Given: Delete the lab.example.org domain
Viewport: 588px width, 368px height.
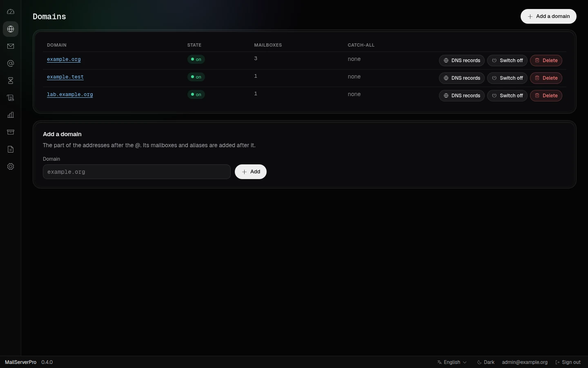Looking at the screenshot, I should click(546, 96).
